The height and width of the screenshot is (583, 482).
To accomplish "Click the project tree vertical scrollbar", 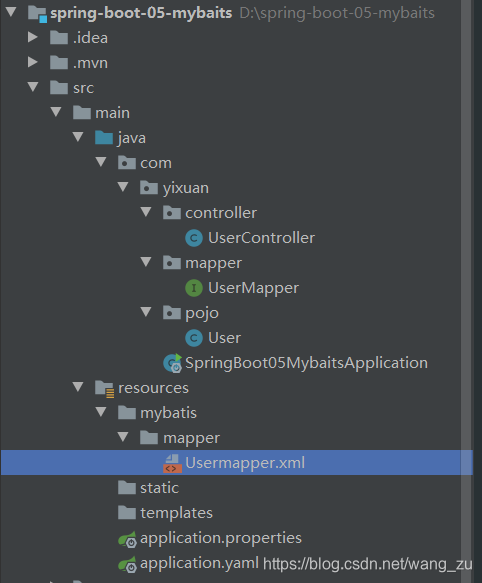I will coord(466,292).
